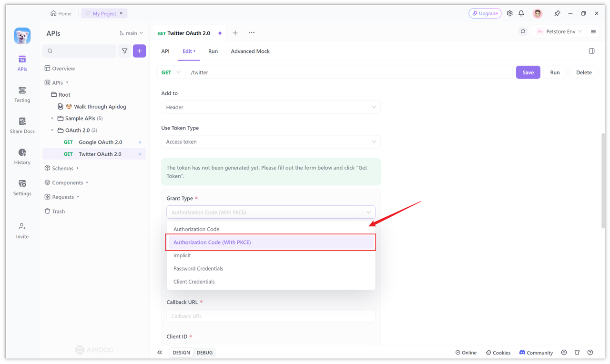Click the user profile avatar
The width and height of the screenshot is (610, 364).
pyautogui.click(x=538, y=13)
